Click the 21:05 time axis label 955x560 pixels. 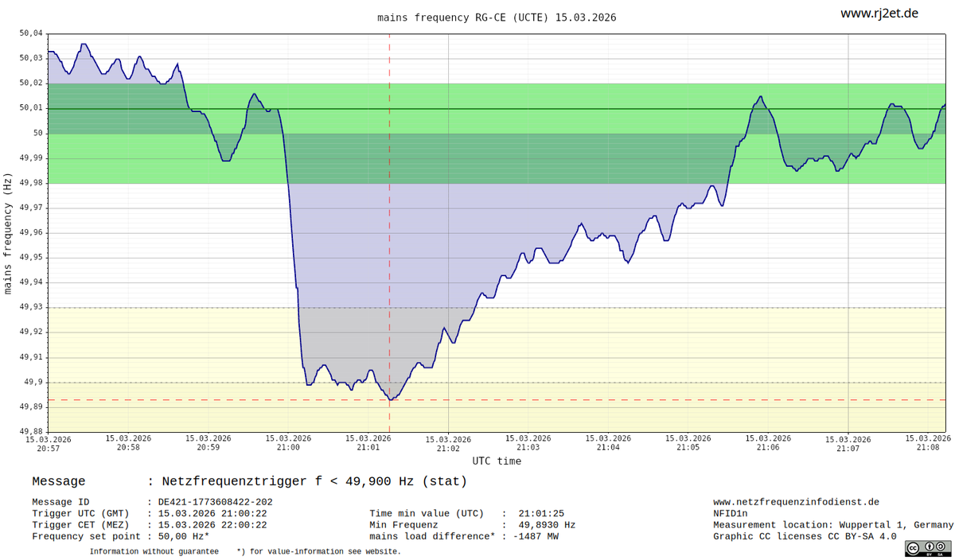688,442
